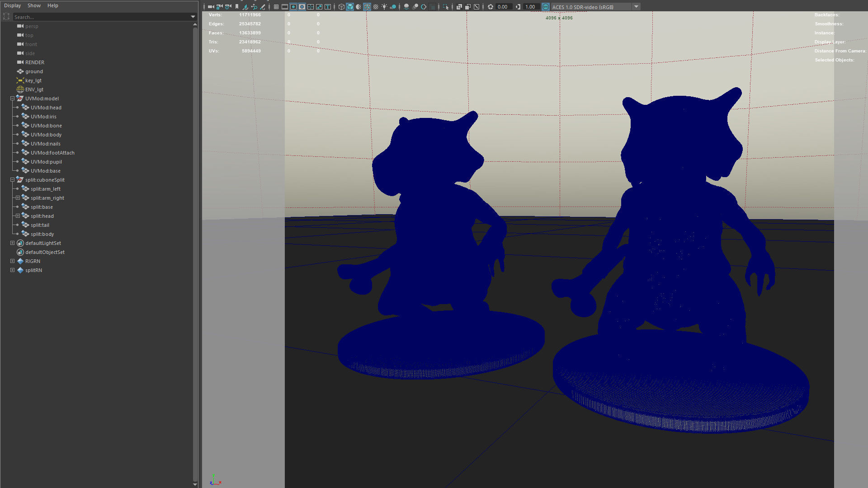
Task: Click outliner scrollbar down arrow
Action: pyautogui.click(x=195, y=484)
